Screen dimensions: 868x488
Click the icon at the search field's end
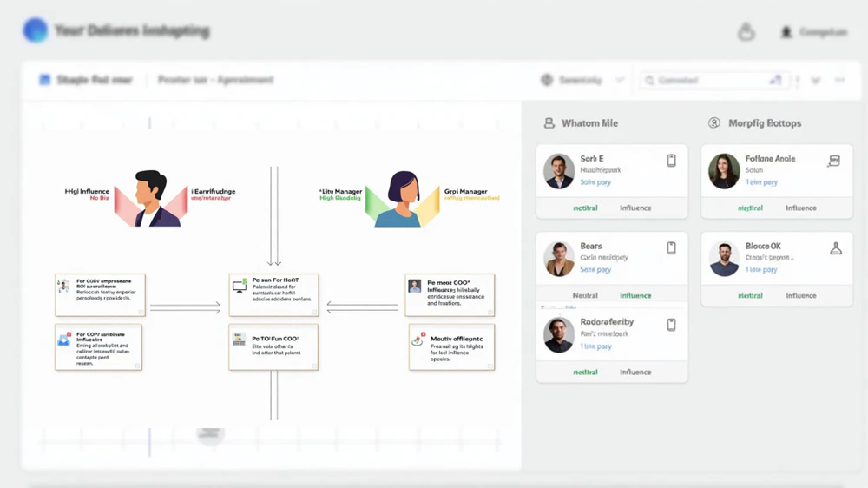[x=775, y=80]
